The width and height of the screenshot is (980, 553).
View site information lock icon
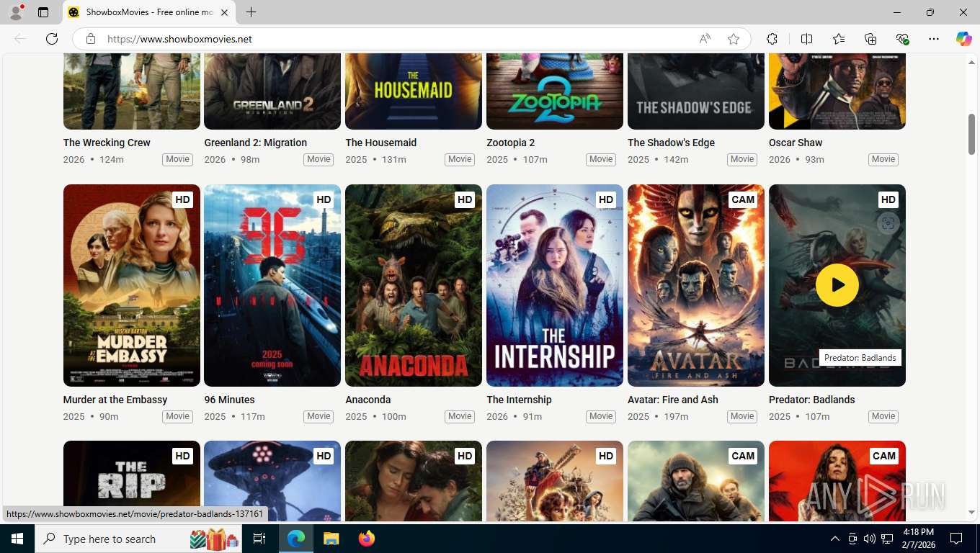tap(90, 39)
